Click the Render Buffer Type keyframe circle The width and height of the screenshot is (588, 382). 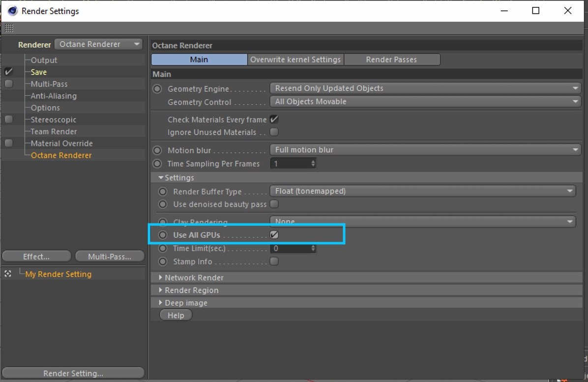click(x=162, y=191)
